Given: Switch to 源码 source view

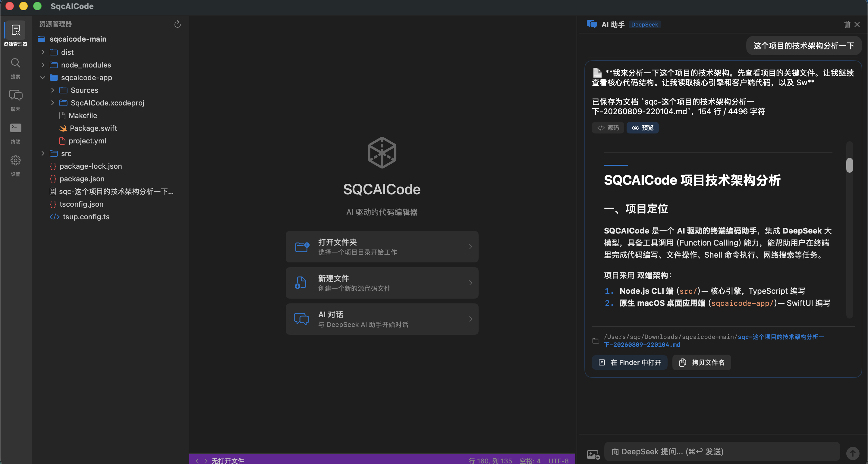Looking at the screenshot, I should (608, 128).
